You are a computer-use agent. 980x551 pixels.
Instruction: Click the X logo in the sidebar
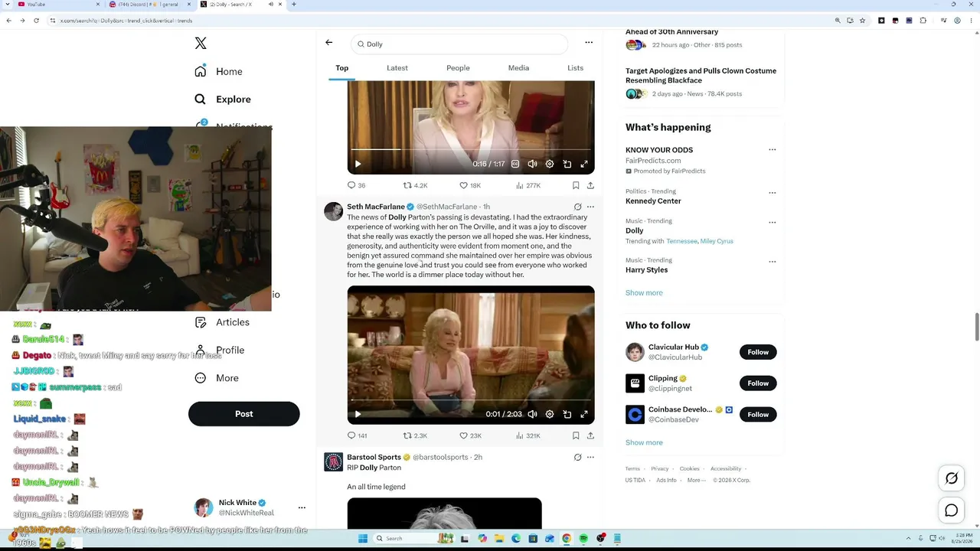coord(201,44)
